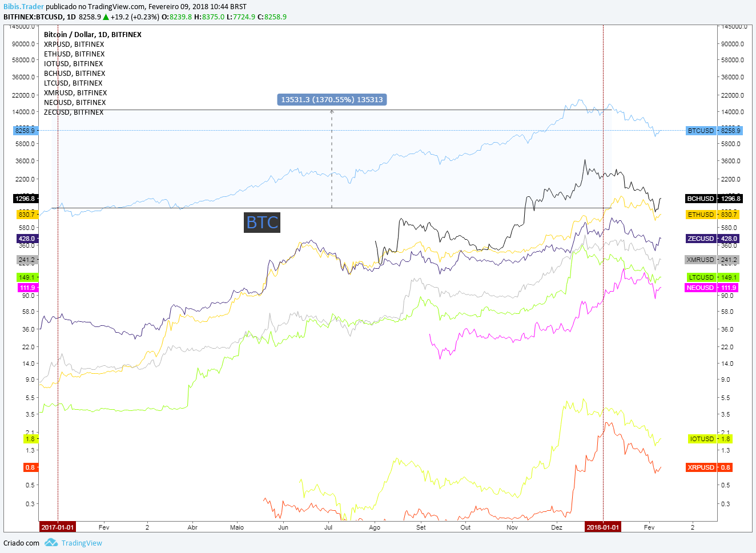Click the 149.1 green price tag on left axis
756x553 pixels.
point(26,277)
